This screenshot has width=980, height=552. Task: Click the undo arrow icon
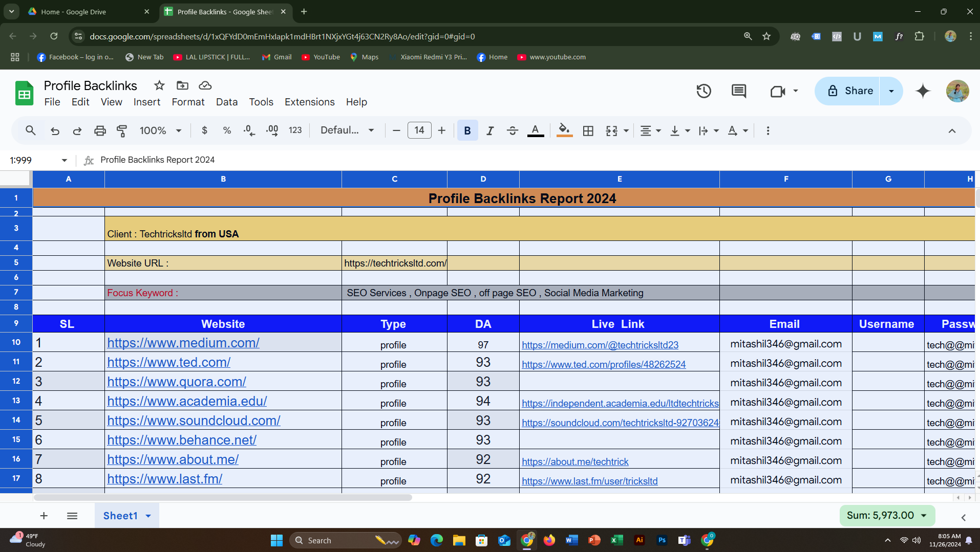tap(55, 131)
